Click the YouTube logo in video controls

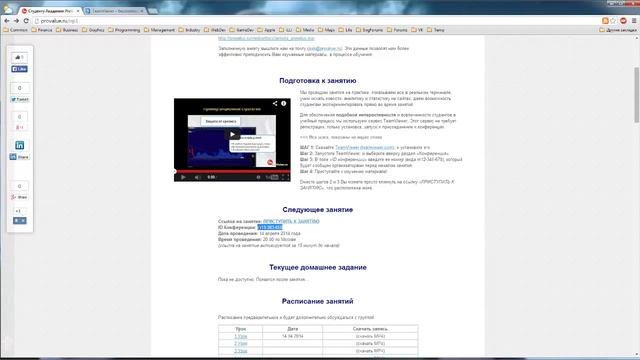[x=272, y=177]
